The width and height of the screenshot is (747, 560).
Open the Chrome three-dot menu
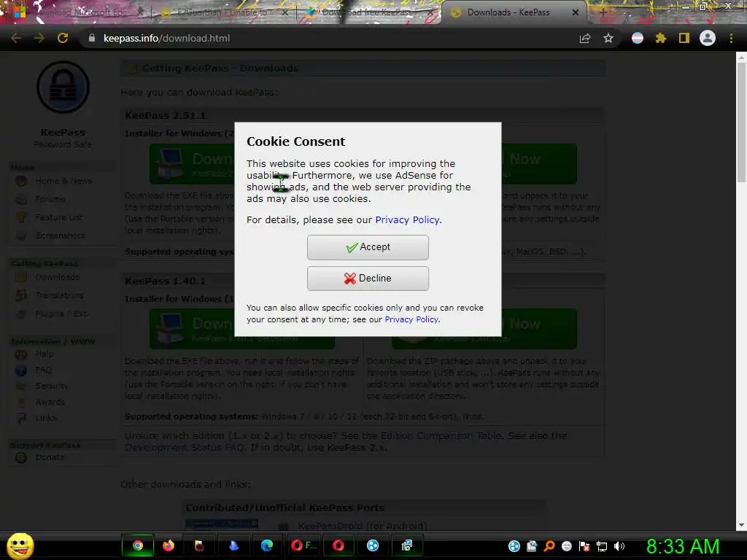point(731,38)
